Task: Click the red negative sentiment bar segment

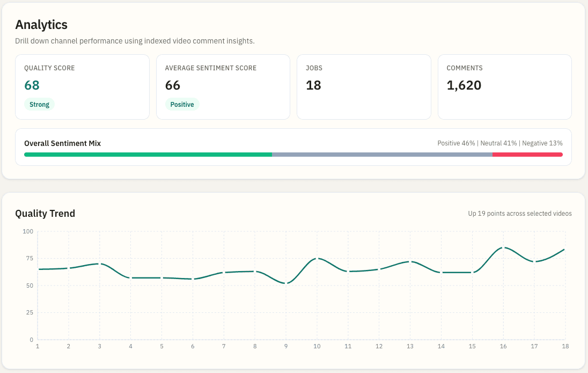Action: pos(527,155)
